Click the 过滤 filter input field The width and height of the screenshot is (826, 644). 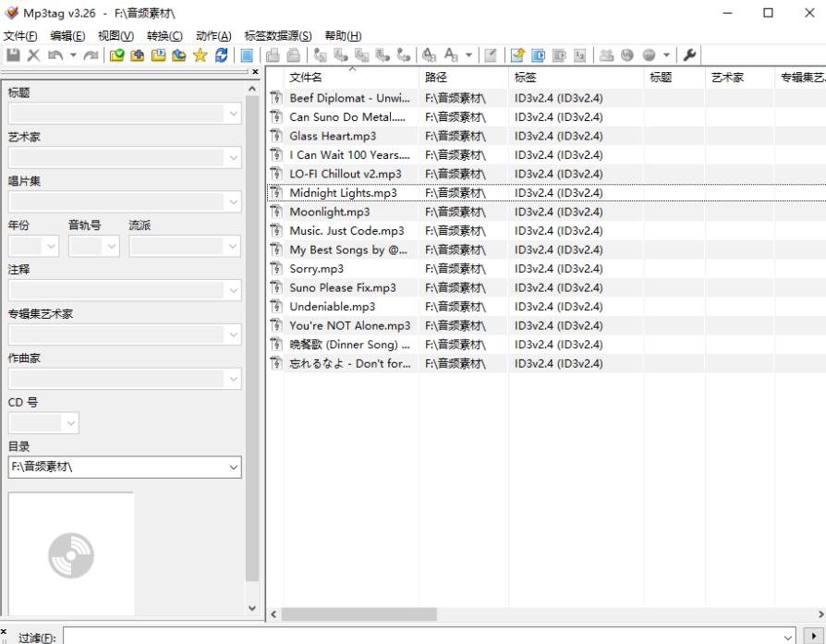[430, 636]
